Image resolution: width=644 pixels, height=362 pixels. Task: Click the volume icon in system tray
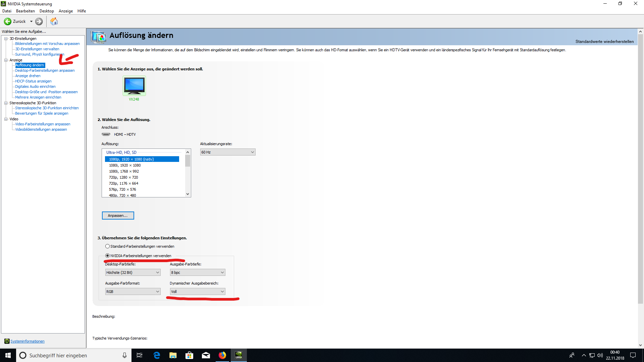[600, 355]
